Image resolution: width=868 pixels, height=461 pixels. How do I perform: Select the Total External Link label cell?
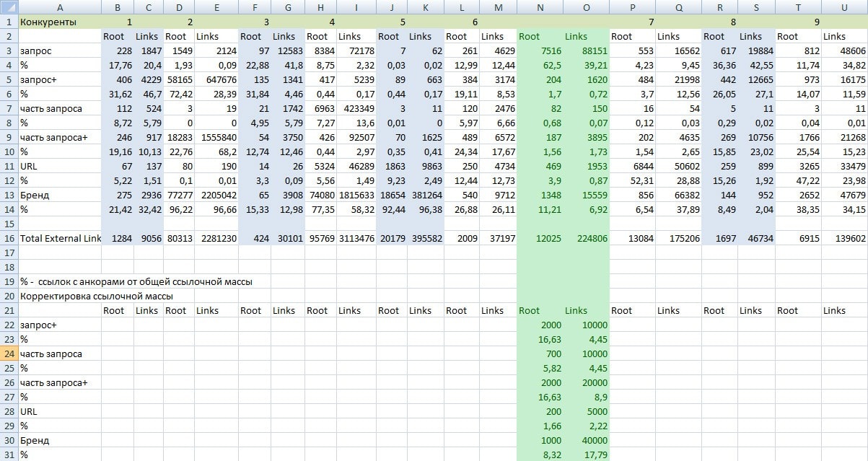point(60,238)
